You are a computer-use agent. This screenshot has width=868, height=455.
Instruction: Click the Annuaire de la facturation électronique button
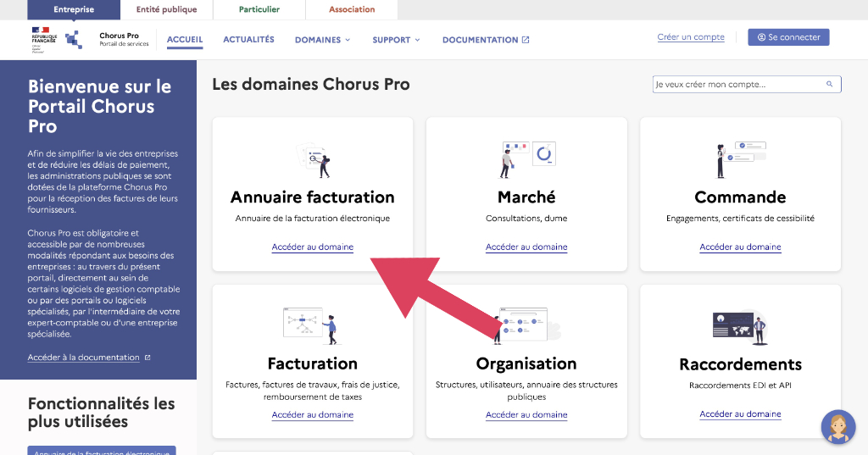click(x=102, y=451)
